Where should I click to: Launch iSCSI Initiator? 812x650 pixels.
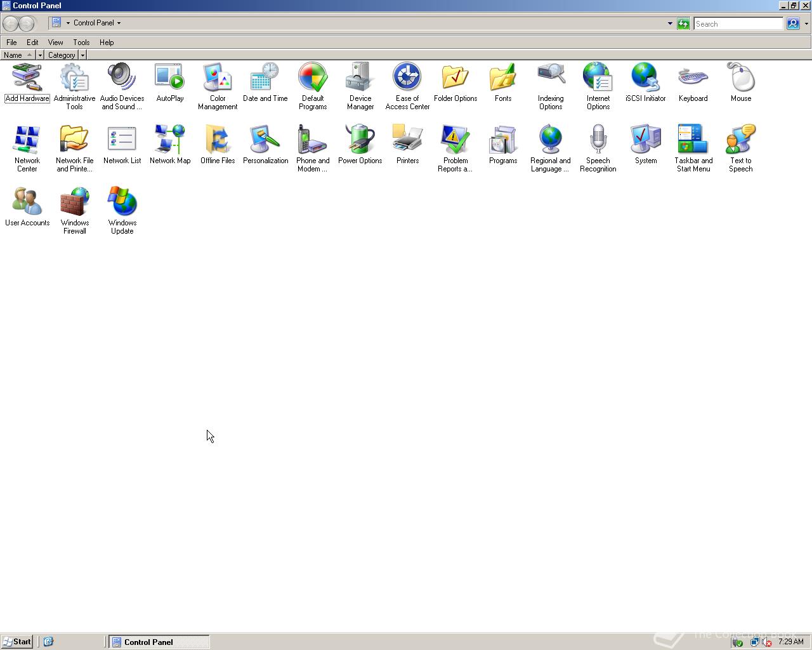pyautogui.click(x=646, y=83)
